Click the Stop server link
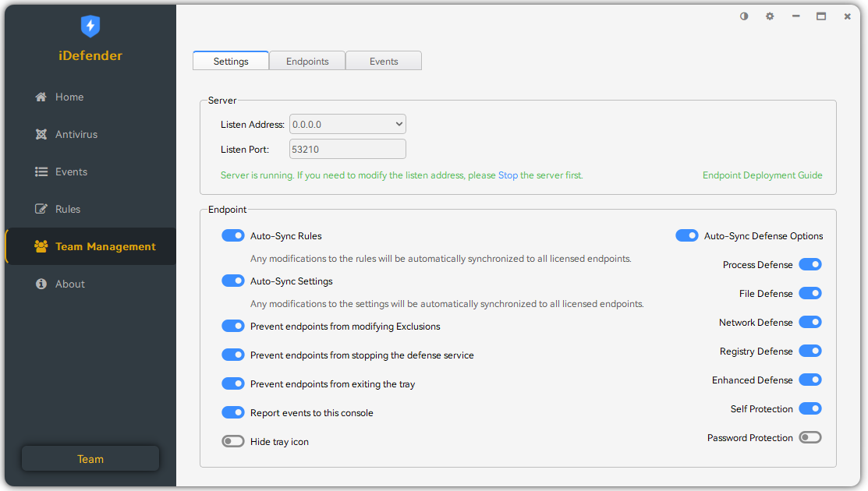Viewport: 868px width, 491px height. [x=508, y=175]
